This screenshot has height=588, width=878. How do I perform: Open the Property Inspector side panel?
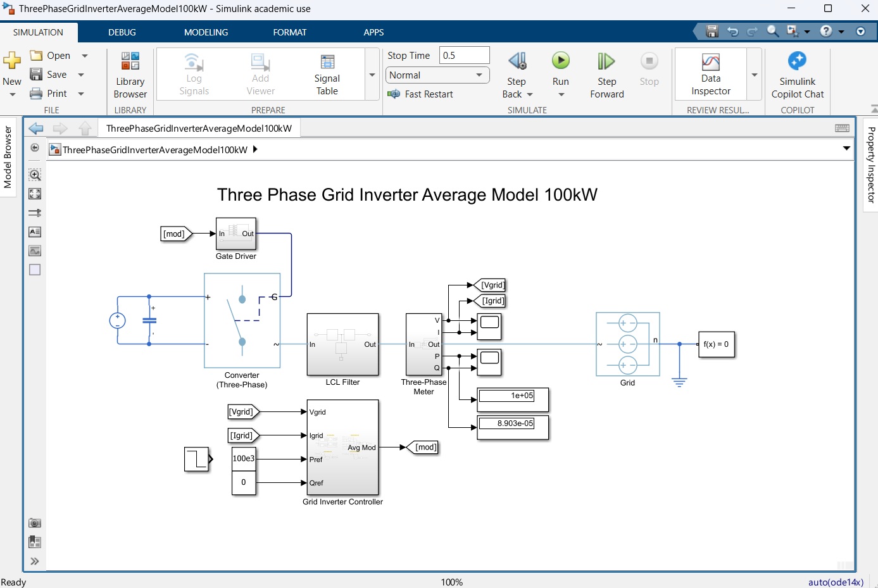pyautogui.click(x=871, y=165)
